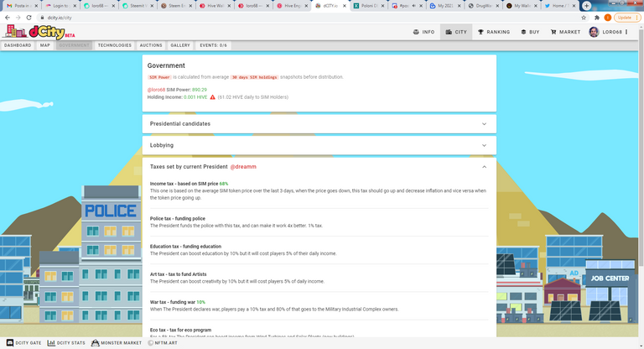Select the CITY item in top navigation

point(456,32)
